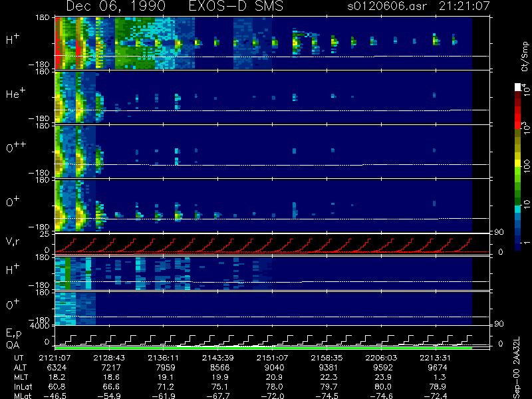This screenshot has width=532, height=399.
Task: Click the "MLT" row header
Action: [x=21, y=377]
